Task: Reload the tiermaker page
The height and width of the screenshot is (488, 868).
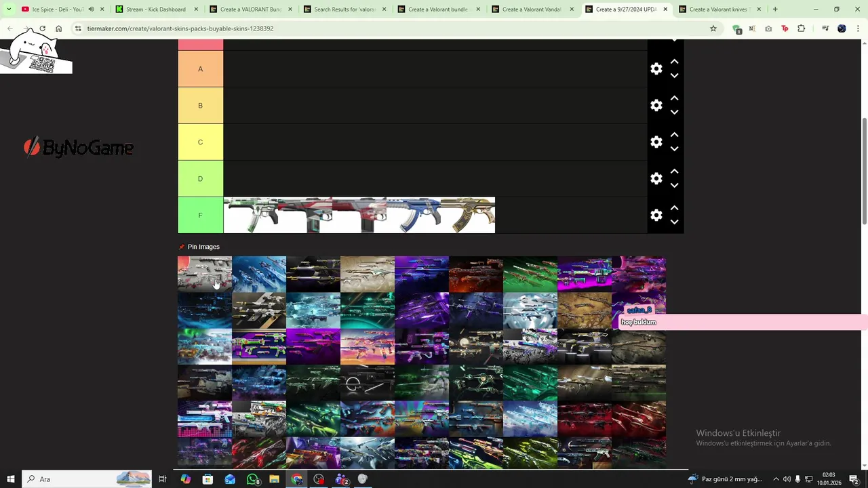Action: point(42,28)
